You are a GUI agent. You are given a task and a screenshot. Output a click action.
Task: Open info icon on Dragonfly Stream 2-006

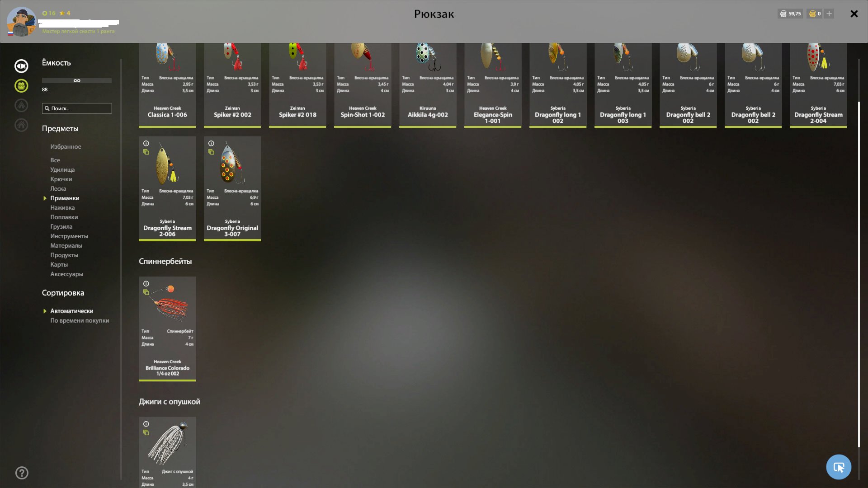coord(146,143)
